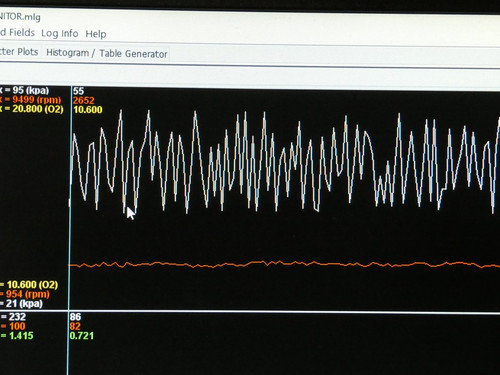Click the cursor reading 55 at top

(x=78, y=91)
